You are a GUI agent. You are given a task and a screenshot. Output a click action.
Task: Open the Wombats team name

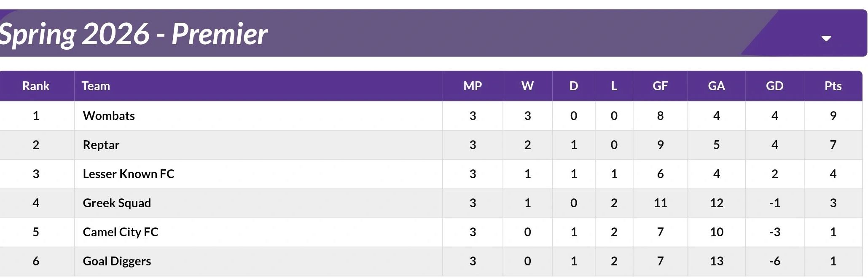tap(109, 116)
